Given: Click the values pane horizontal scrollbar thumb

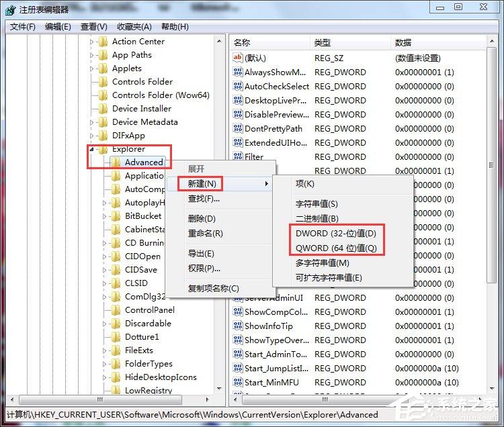Looking at the screenshot, I should (325, 399).
